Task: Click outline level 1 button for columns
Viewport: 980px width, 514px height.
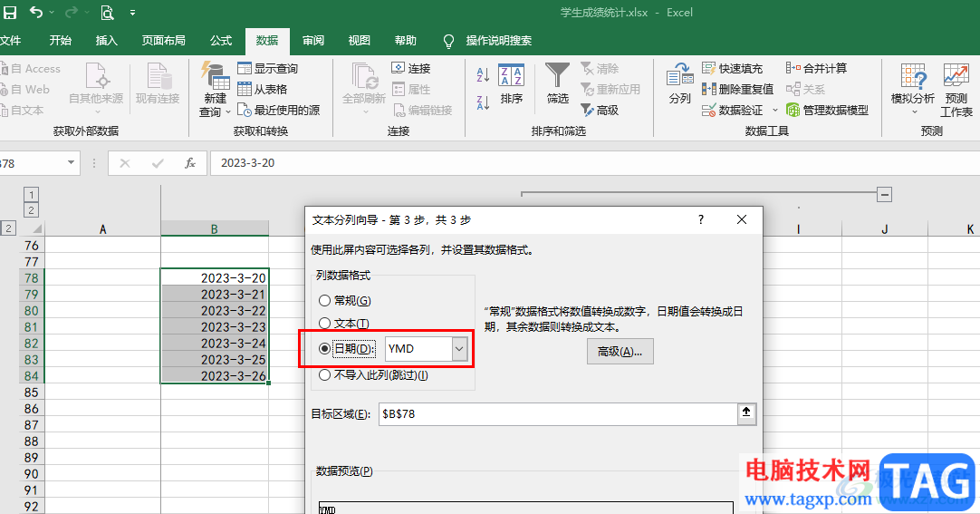Action: point(32,195)
